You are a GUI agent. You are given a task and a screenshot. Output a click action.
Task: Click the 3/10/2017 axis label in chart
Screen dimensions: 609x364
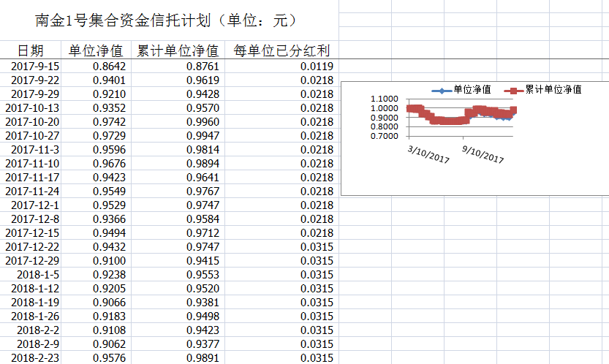[x=428, y=156]
